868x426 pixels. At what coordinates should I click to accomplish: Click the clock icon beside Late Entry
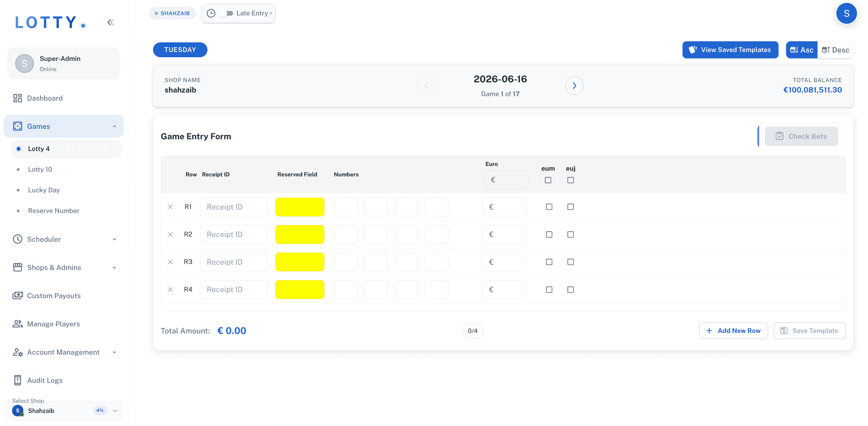[x=211, y=14]
